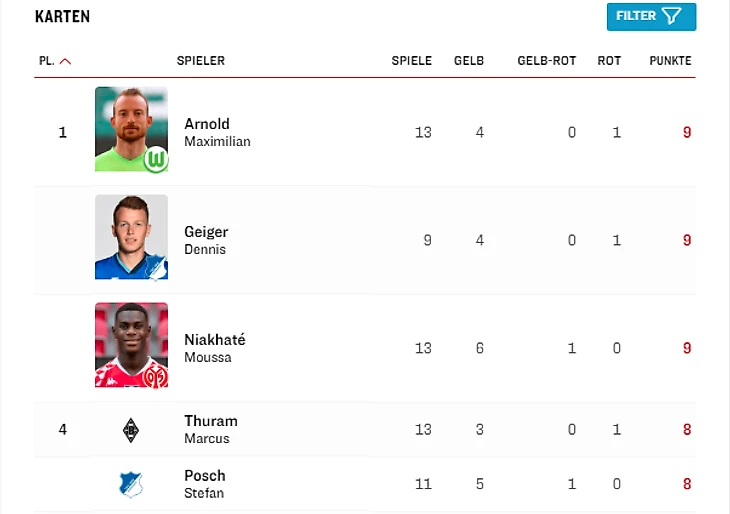Open Geiger player profile link
The height and width of the screenshot is (514, 730).
(x=206, y=232)
